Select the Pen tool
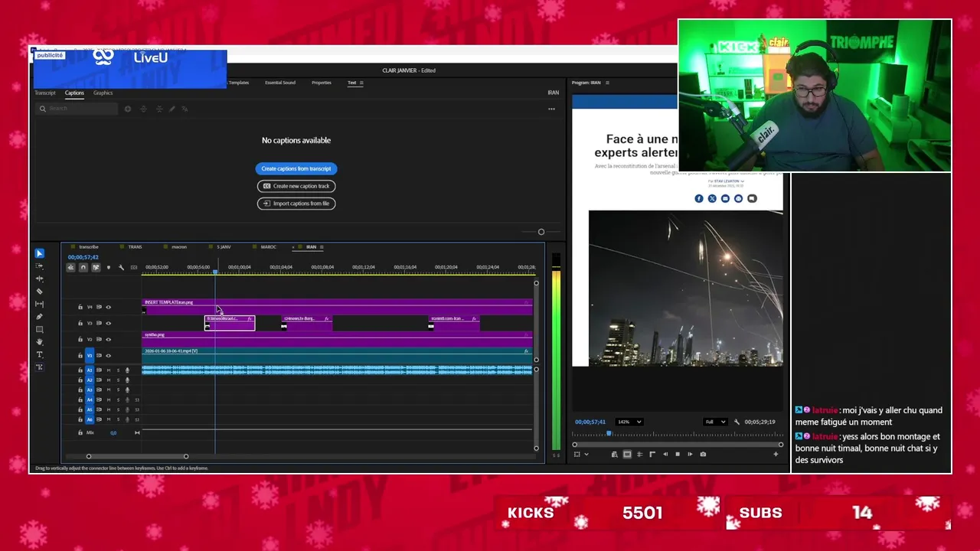980x551 pixels. click(39, 317)
